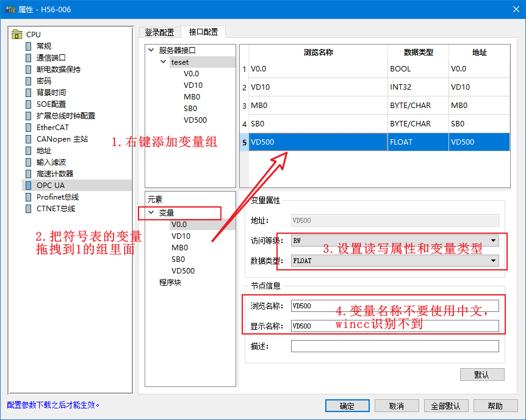Click the 数据类型 column header
526x420 pixels.
coord(418,52)
